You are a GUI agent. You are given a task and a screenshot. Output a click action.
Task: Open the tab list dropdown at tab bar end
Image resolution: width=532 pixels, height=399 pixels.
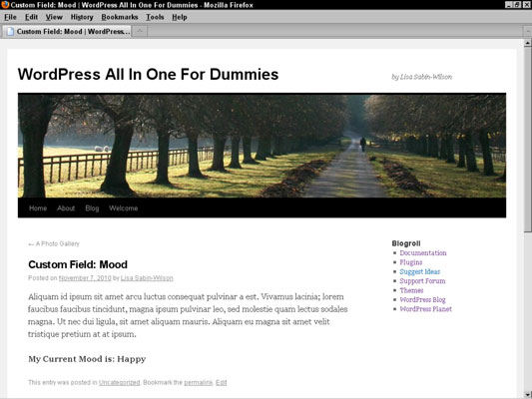(x=528, y=32)
